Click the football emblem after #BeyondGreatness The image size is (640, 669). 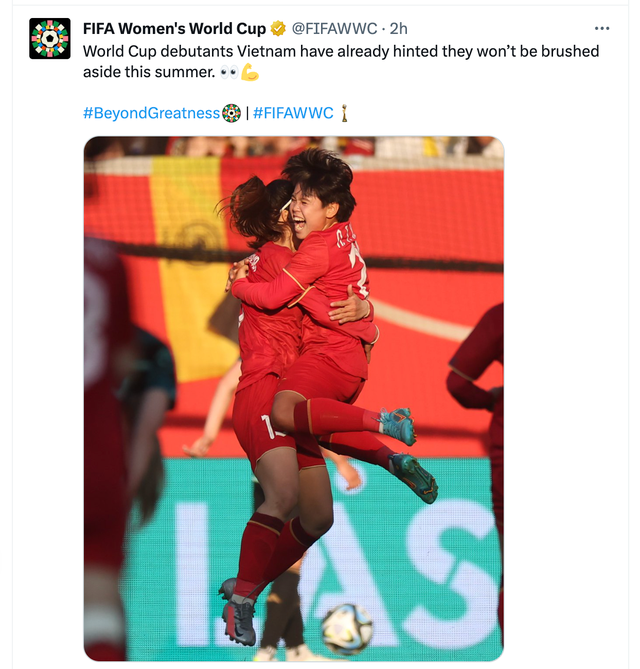point(231,113)
